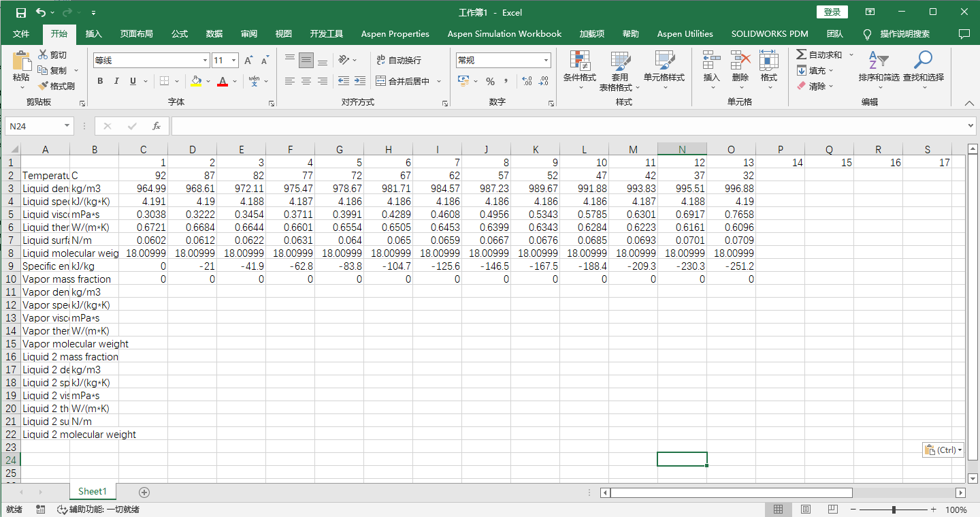Screen dimensions: 980x517
Task: Switch to Page Layout view in status bar
Action: click(x=806, y=510)
